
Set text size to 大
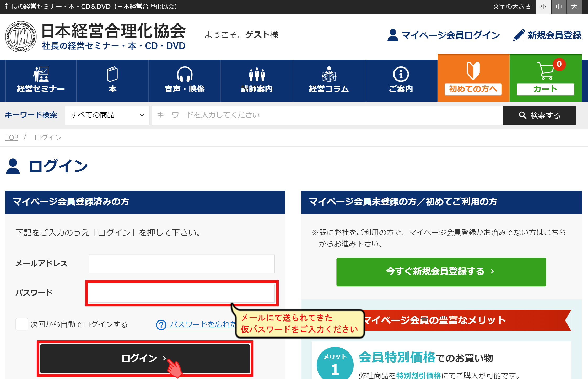pos(574,7)
